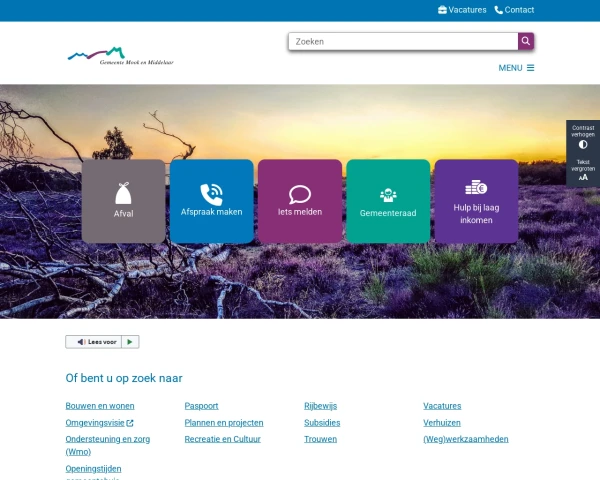Screen dimensions: 600x480
Task: Open the (Weg)werkzaamheden link
Action: pyautogui.click(x=466, y=439)
